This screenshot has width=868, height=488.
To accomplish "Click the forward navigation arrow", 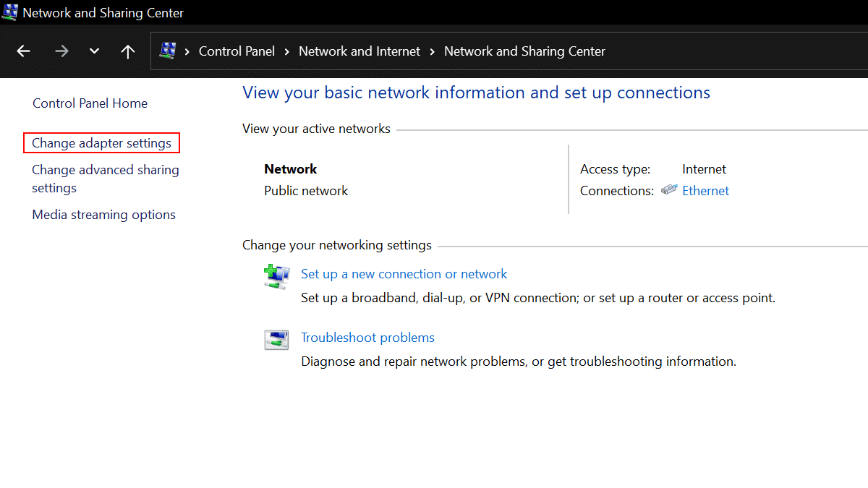I will 61,51.
